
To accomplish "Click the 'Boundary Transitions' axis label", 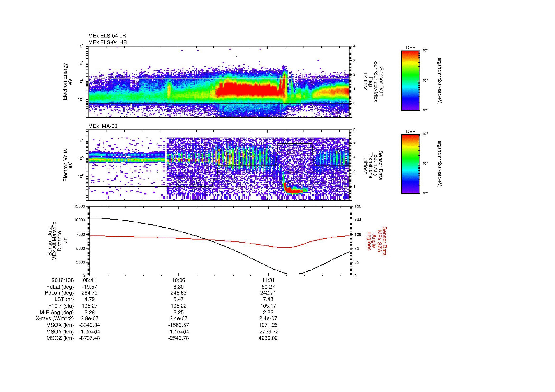I will click(373, 165).
